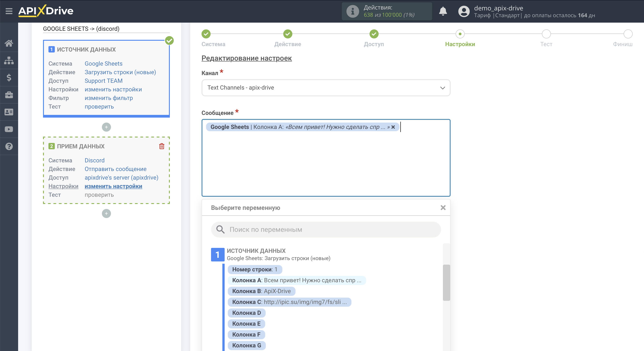Insert the Колонка C variable
This screenshot has height=351, width=644.
click(x=289, y=302)
